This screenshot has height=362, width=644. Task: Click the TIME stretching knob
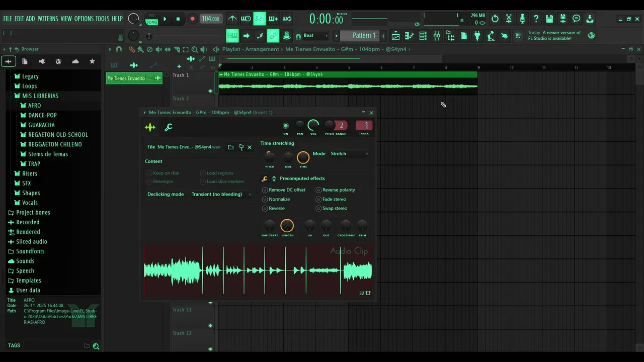tap(303, 158)
